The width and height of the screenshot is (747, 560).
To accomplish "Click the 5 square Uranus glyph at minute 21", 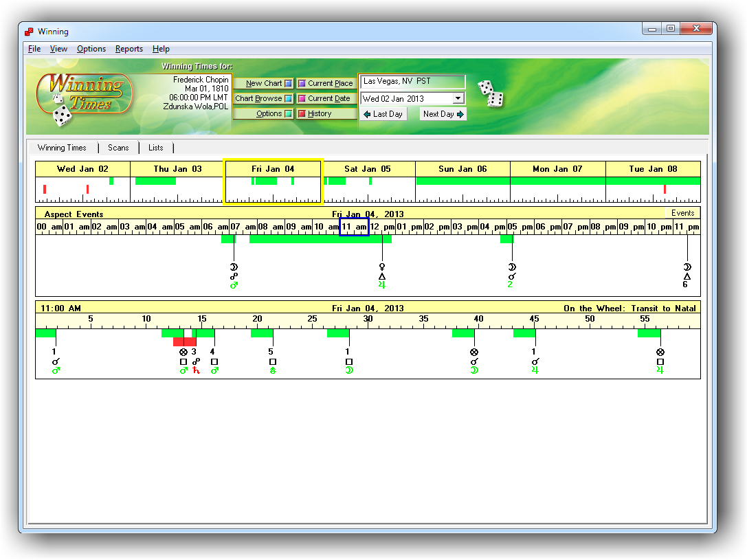I will pyautogui.click(x=273, y=361).
